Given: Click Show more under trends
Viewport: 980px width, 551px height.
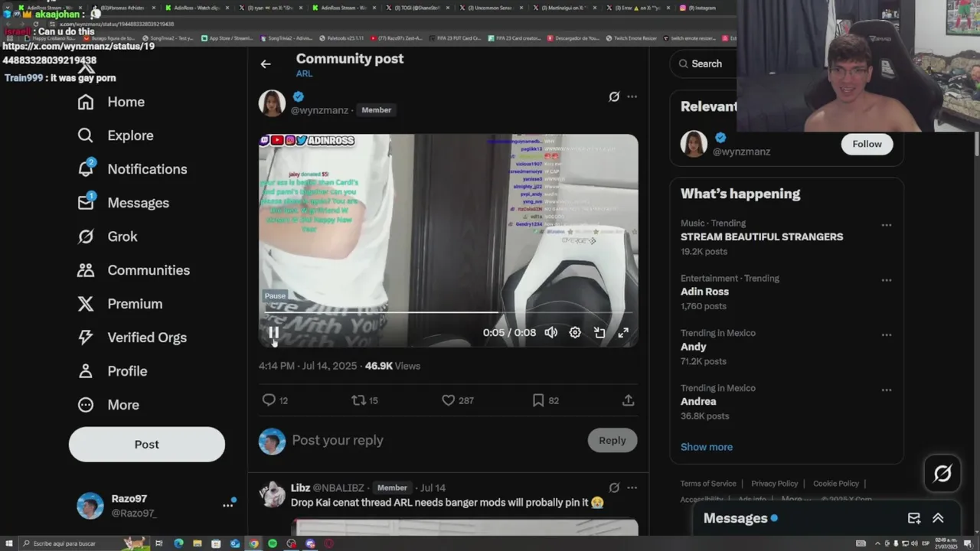Looking at the screenshot, I should pos(707,447).
